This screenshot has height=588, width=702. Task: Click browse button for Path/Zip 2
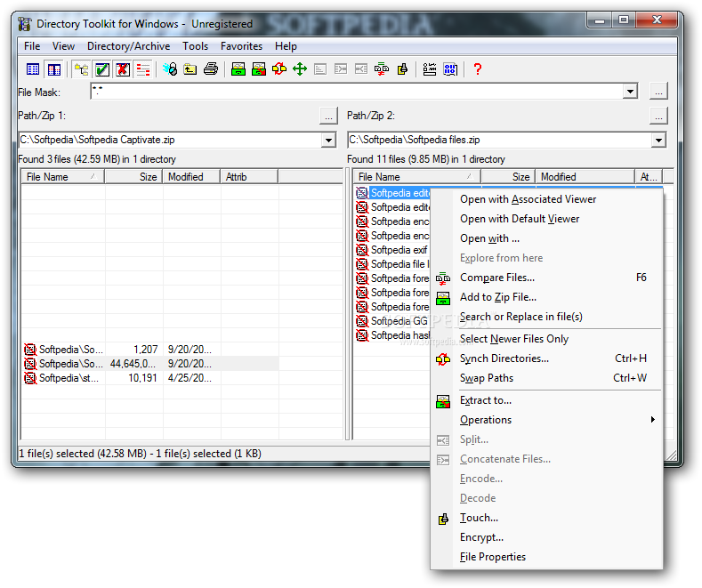coord(658,116)
